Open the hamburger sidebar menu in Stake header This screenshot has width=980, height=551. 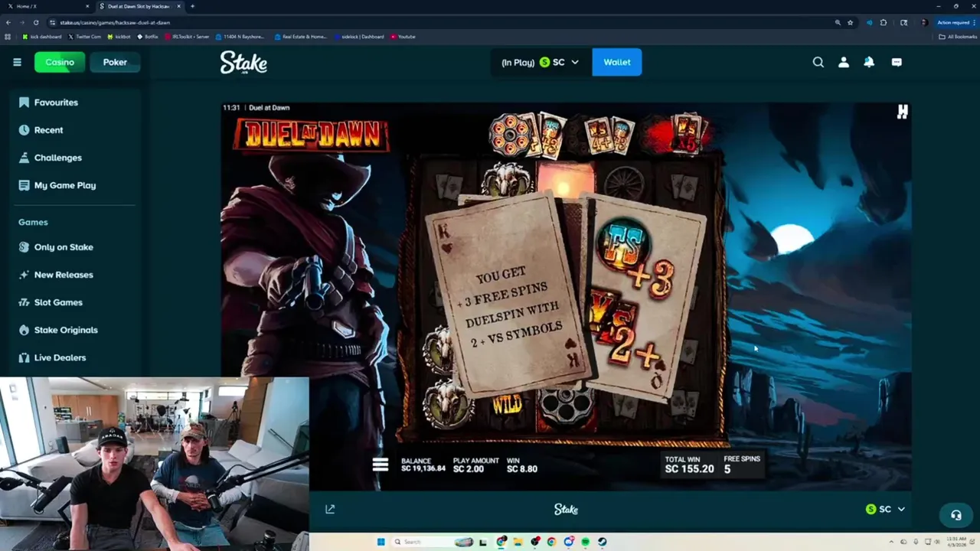[17, 62]
